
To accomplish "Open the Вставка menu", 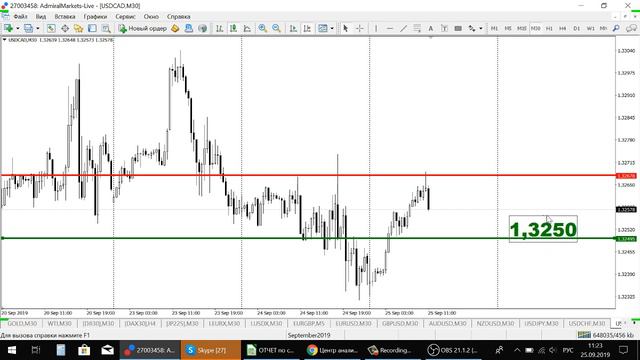I will [x=65, y=17].
